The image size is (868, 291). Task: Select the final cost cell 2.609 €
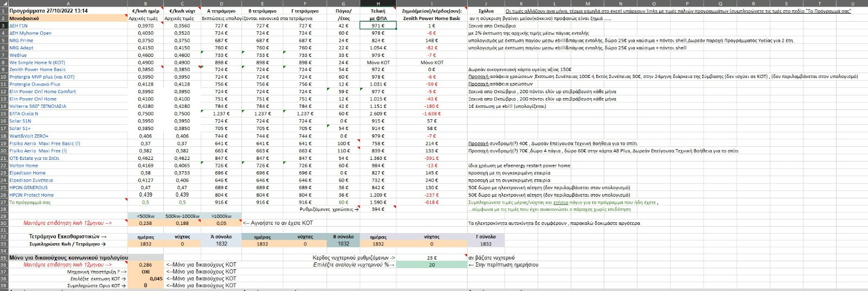pyautogui.click(x=378, y=114)
